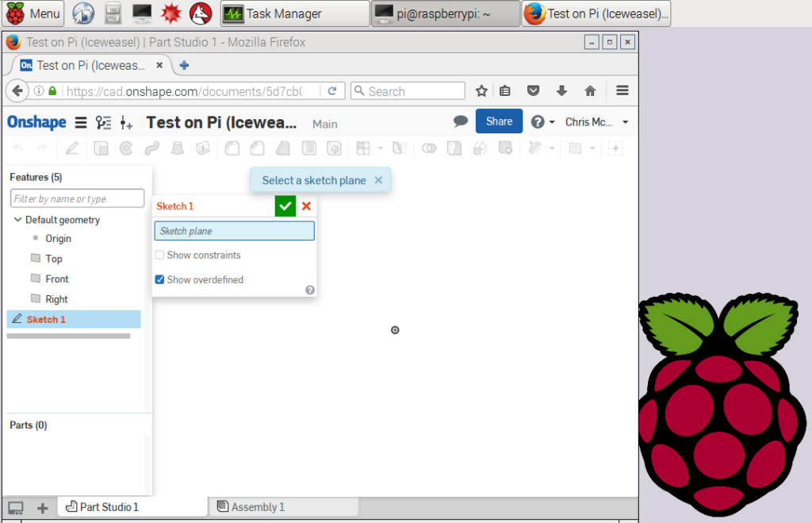Open the Firefox hamburger menu
The image size is (812, 523).
(622, 90)
